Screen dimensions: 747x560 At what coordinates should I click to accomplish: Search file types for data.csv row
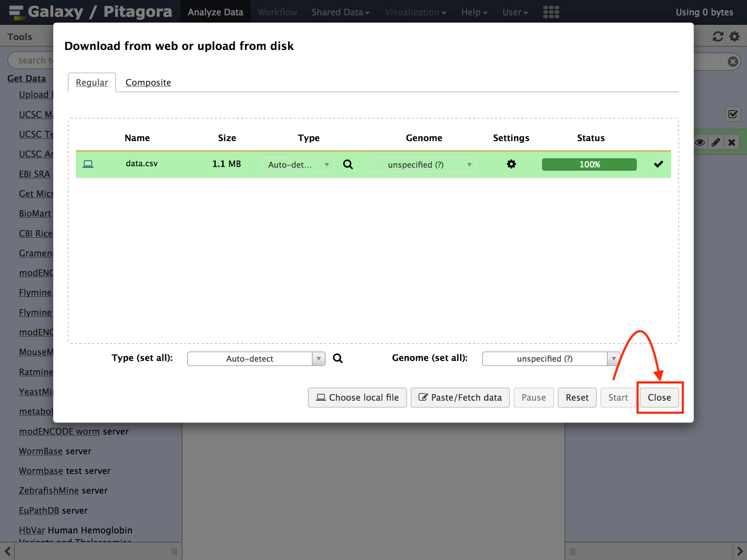[x=348, y=164]
